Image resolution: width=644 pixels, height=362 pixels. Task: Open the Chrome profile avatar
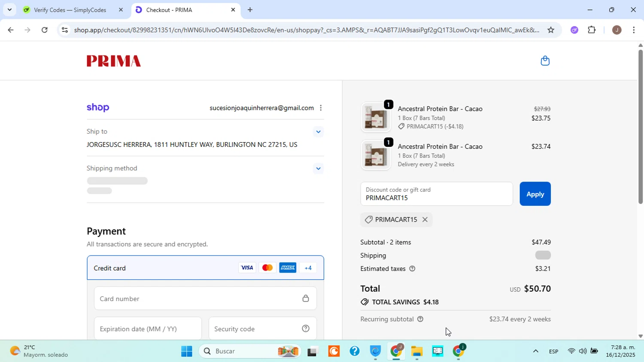point(617,30)
